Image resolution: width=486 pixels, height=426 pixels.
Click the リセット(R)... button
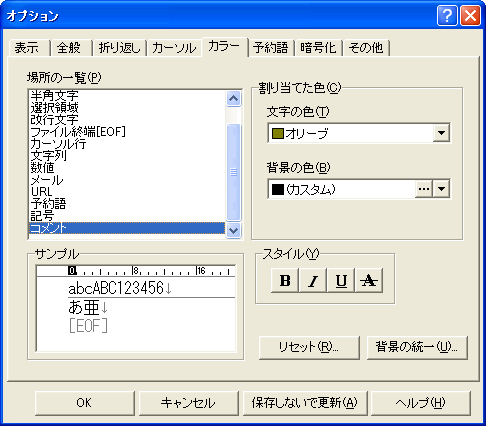pos(309,347)
